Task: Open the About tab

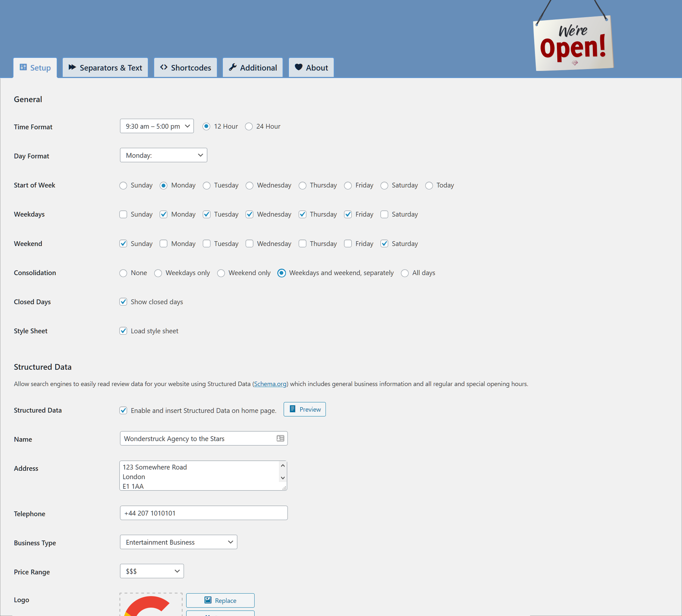Action: (311, 68)
